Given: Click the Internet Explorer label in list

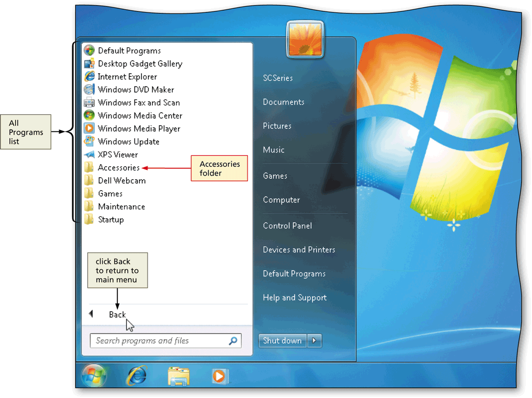Looking at the screenshot, I should tap(127, 77).
